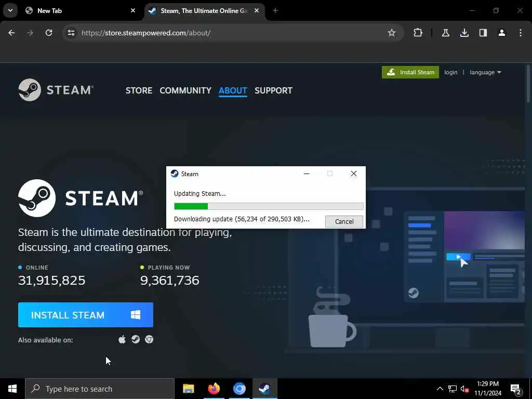Bookmark this page with the star icon
The height and width of the screenshot is (399, 532).
tap(392, 33)
